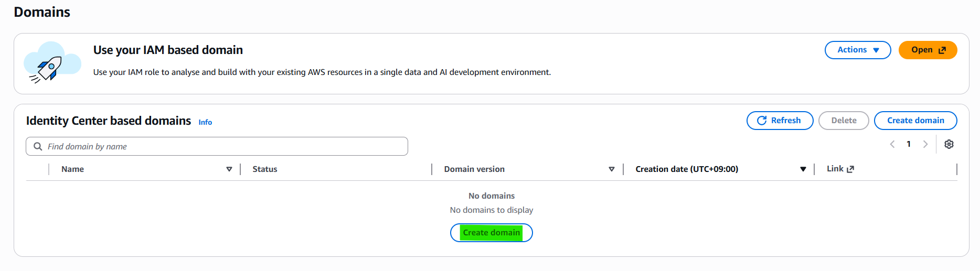Click the Name column header text
The width and height of the screenshot is (980, 271).
(x=72, y=169)
